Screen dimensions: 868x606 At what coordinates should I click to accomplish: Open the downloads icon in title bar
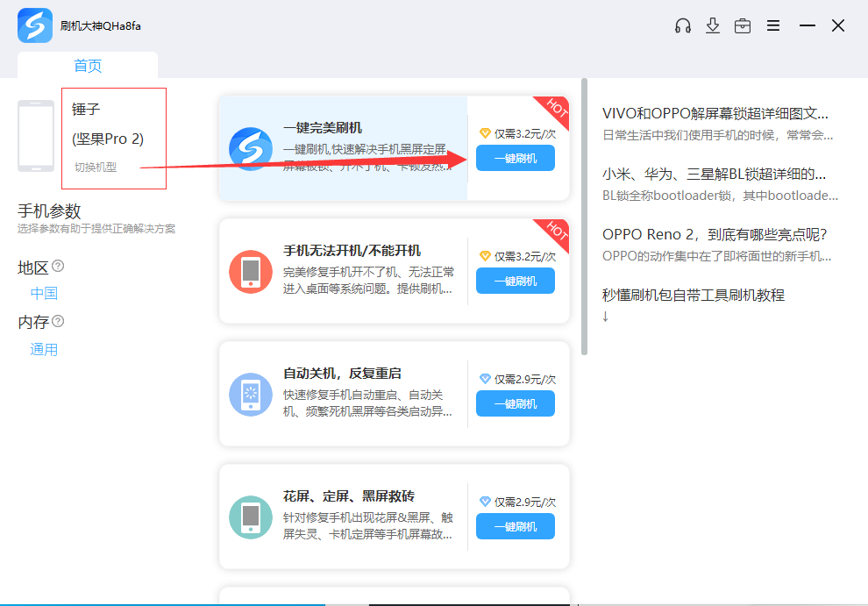pyautogui.click(x=713, y=25)
